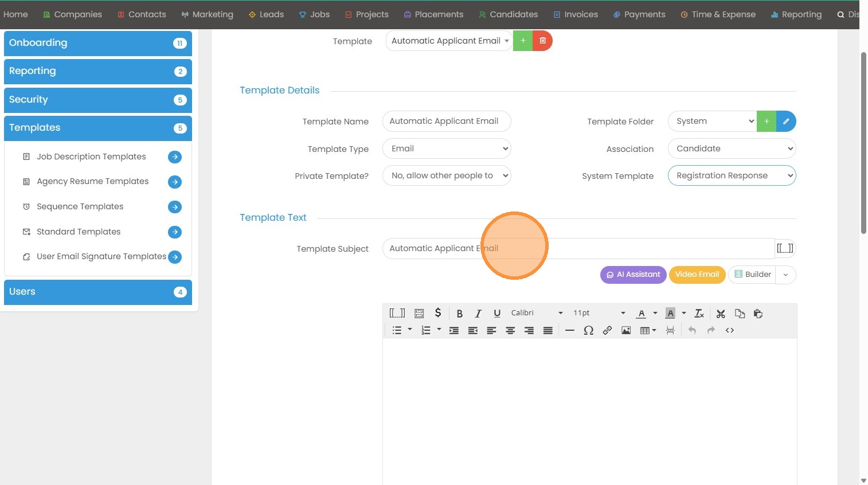868x485 pixels.
Task: Open special character (omega) picker
Action: (x=588, y=330)
